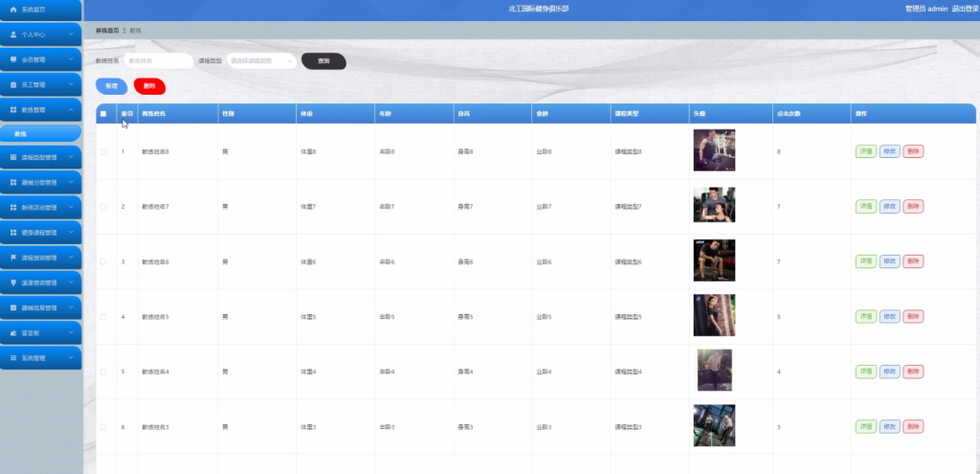Collapse the 教练管理 sidebar menu chevron
980x474 pixels.
71,109
